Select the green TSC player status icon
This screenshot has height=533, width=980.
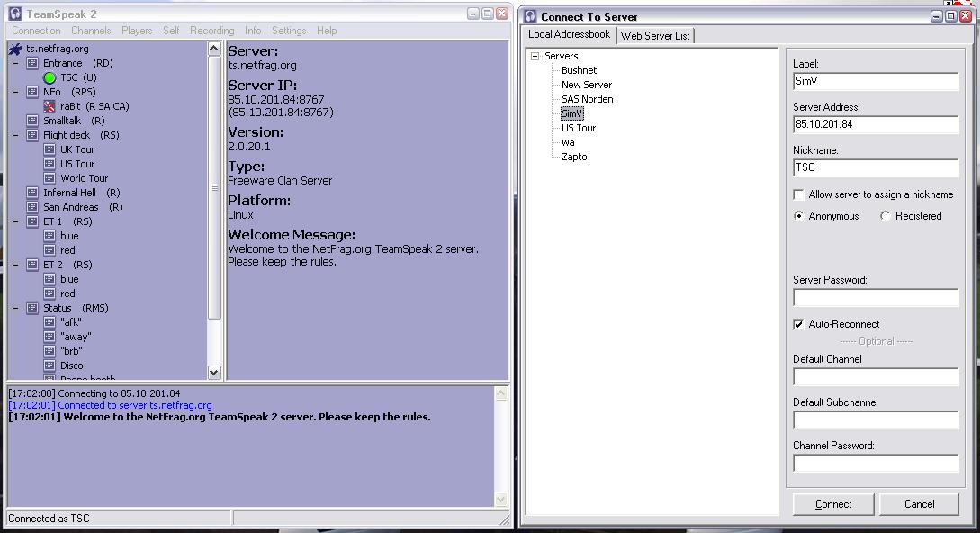pos(50,77)
